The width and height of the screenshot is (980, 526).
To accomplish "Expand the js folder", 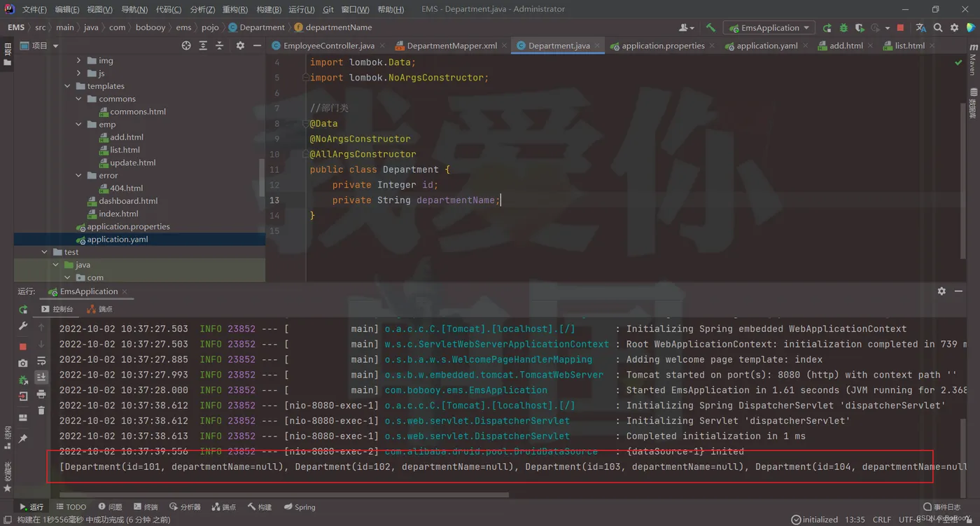I will pyautogui.click(x=79, y=74).
